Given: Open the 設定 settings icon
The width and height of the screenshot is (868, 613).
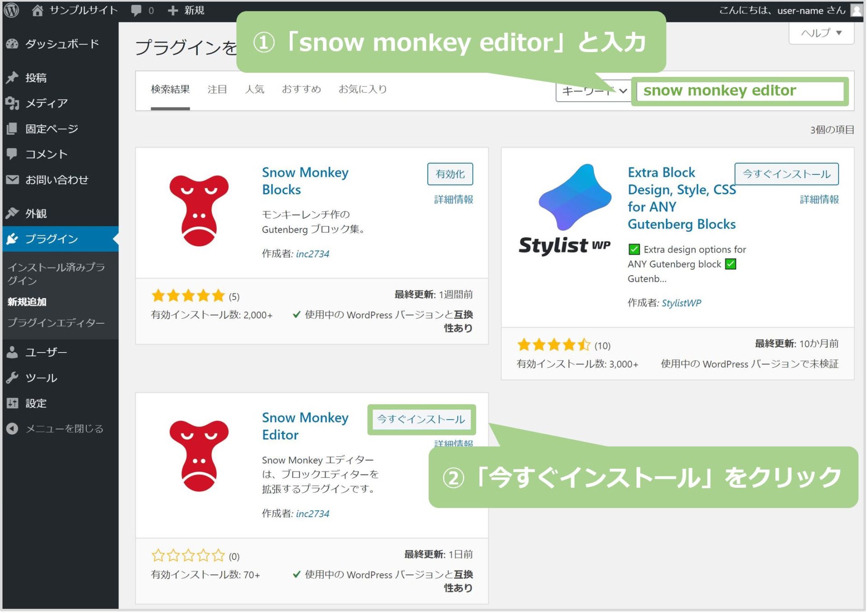Looking at the screenshot, I should 13,403.
